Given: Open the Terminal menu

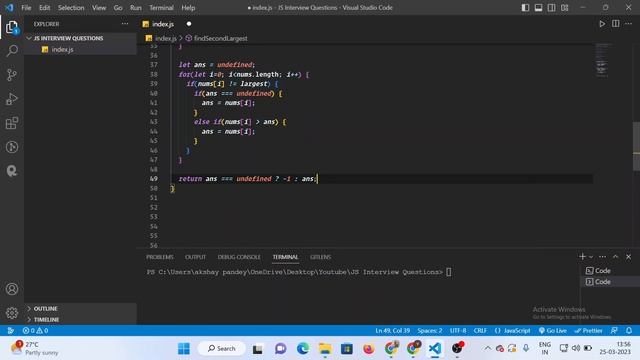Looking at the screenshot, I should click(161, 8).
